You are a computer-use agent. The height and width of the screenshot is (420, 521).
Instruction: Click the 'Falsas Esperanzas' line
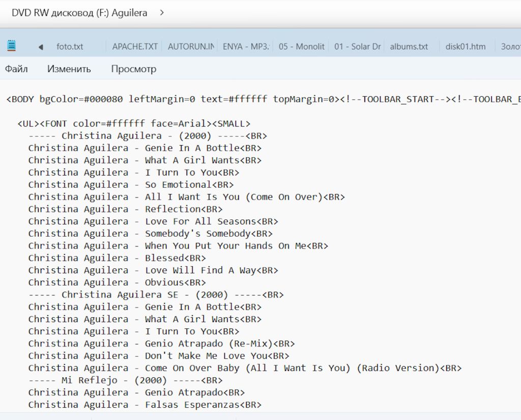[145, 405]
